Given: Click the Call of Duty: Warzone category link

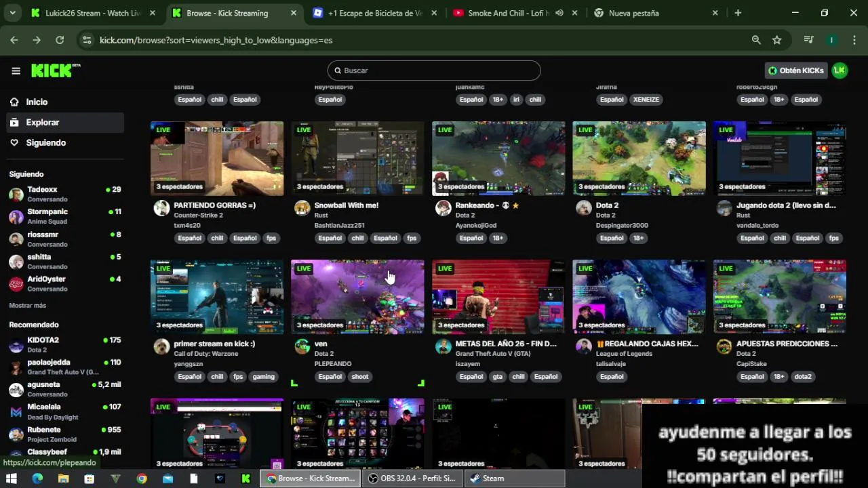Looking at the screenshot, I should [205, 354].
